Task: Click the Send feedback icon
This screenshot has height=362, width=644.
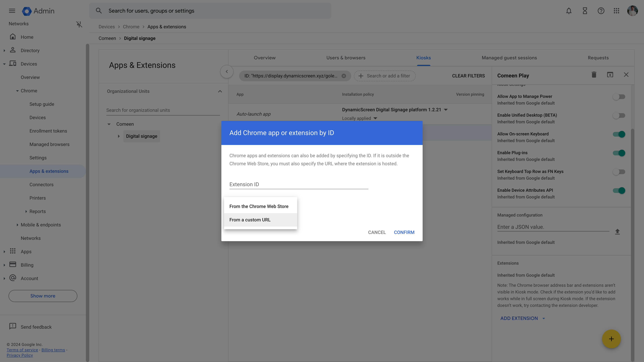Action: pyautogui.click(x=13, y=326)
